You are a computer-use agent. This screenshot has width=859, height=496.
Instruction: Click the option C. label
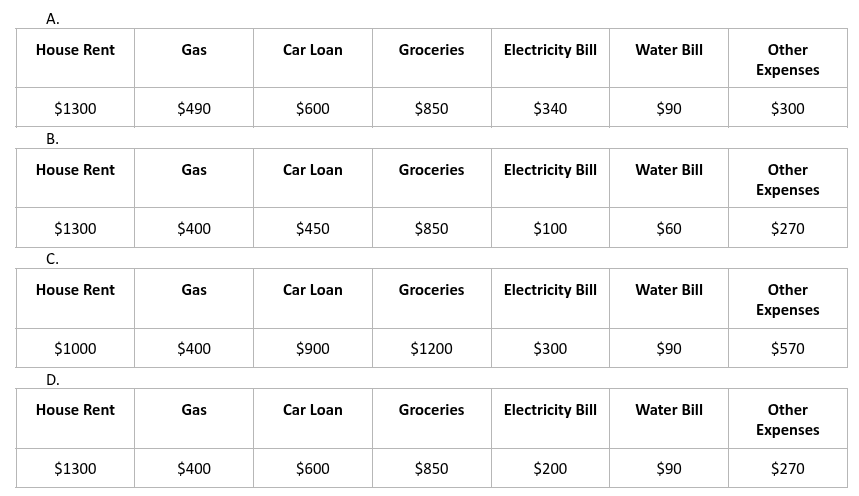point(52,258)
